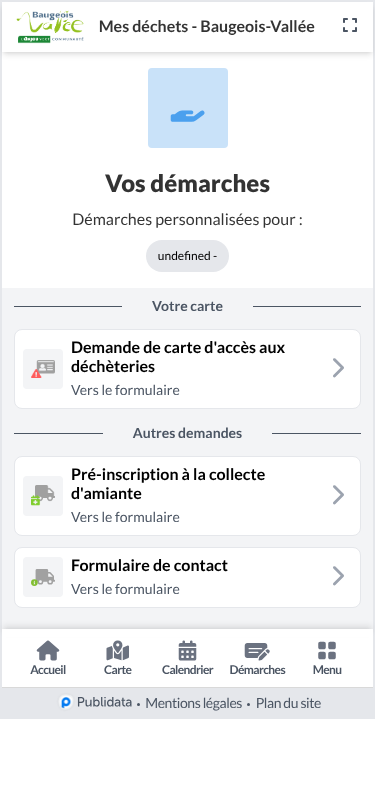Click the 'undefined -' address chip

pos(188,256)
